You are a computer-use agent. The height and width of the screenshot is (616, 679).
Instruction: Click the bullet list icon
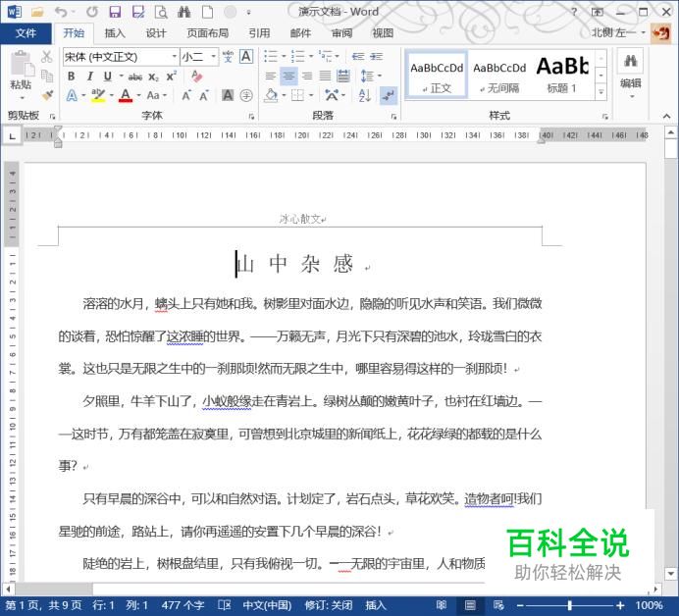[272, 57]
